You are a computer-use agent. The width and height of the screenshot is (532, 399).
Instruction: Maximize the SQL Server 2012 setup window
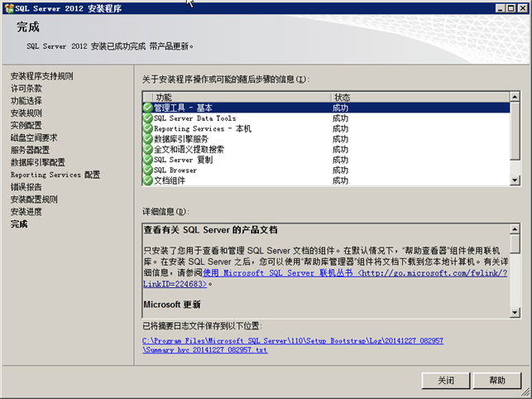511,8
